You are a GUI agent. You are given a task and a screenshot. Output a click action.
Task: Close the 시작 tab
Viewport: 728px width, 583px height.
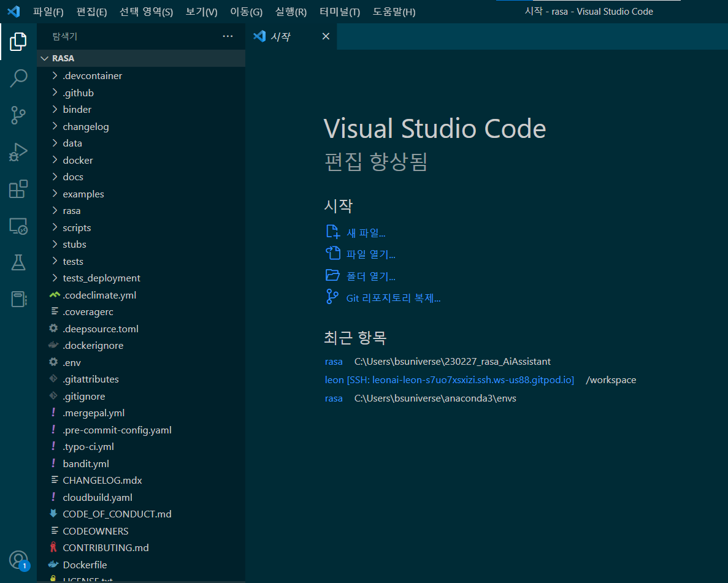click(326, 36)
